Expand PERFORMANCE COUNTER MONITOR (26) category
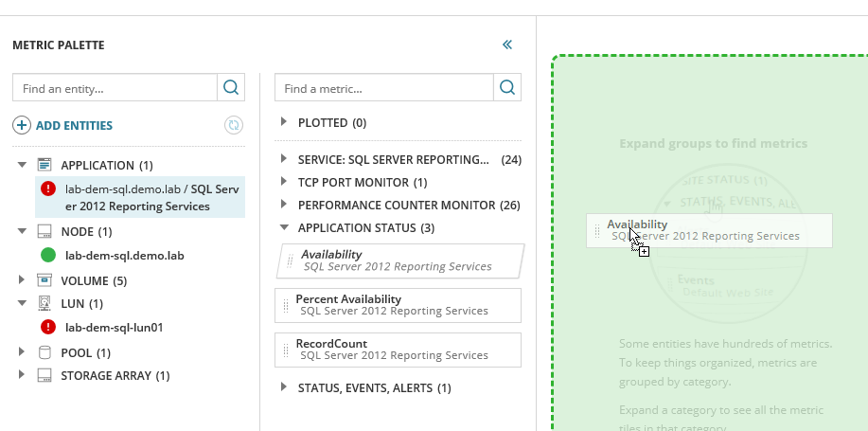868x431 pixels. pyautogui.click(x=285, y=205)
